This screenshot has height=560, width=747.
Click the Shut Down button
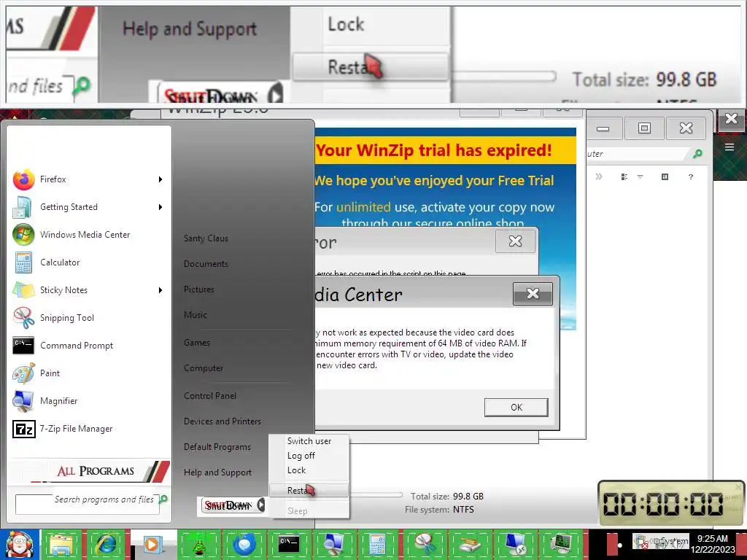tap(228, 505)
